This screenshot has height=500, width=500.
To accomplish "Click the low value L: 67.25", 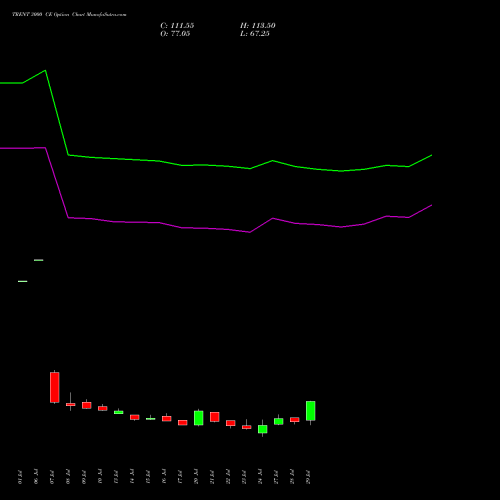I will pyautogui.click(x=255, y=34).
